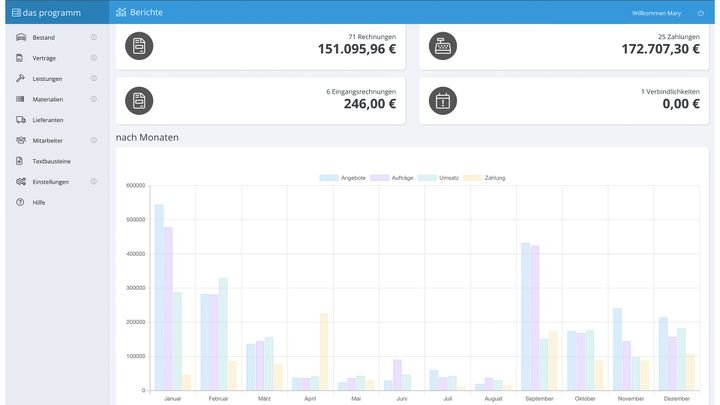Click the Textbausteine document icon
The image size is (720, 405).
[21, 161]
